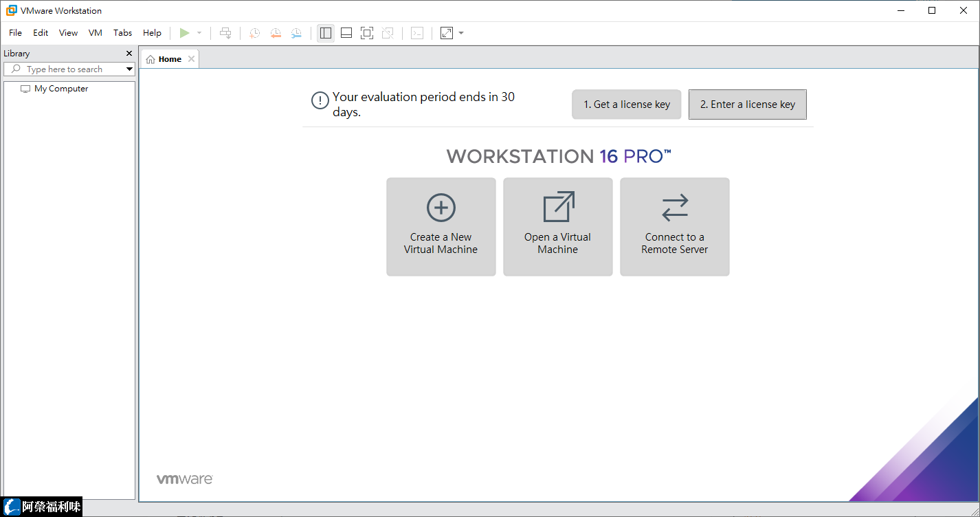The width and height of the screenshot is (980, 517).
Task: Activate Unity mode toolbar icon
Action: coord(388,32)
